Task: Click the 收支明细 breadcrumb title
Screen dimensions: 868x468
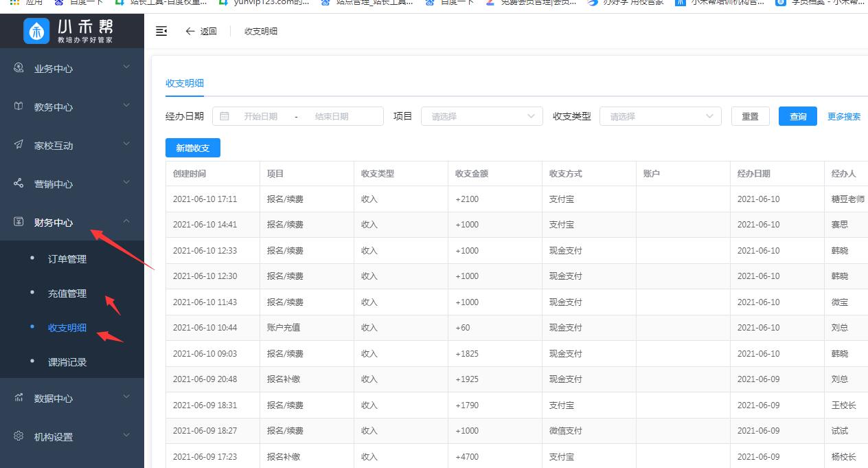Action: pos(261,31)
